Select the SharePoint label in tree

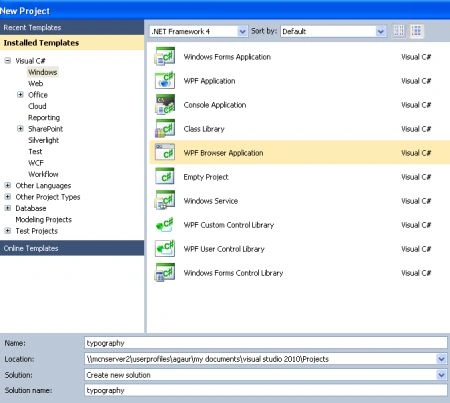click(x=46, y=129)
